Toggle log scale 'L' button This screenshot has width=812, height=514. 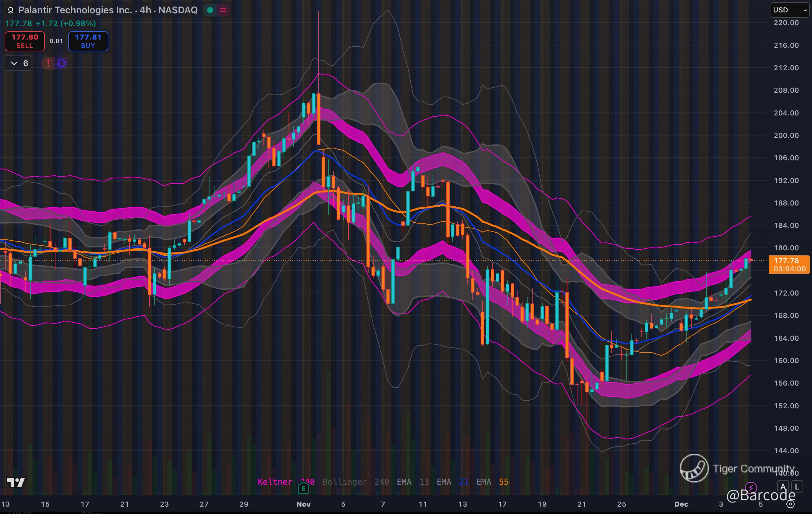(x=797, y=487)
